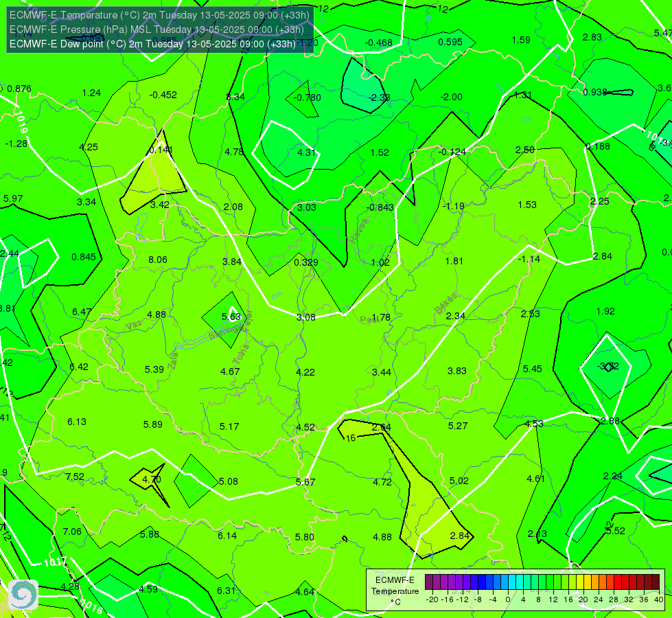Select the ECMWF-E Dew point 2m layer label
672x618 pixels.
pyautogui.click(x=152, y=44)
